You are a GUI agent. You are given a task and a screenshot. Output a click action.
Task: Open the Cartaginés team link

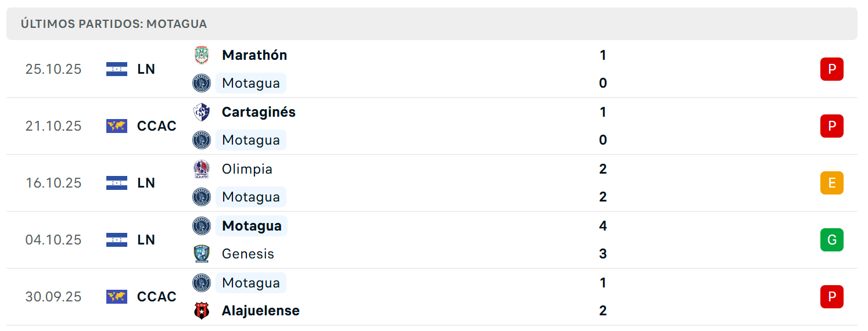[259, 112]
